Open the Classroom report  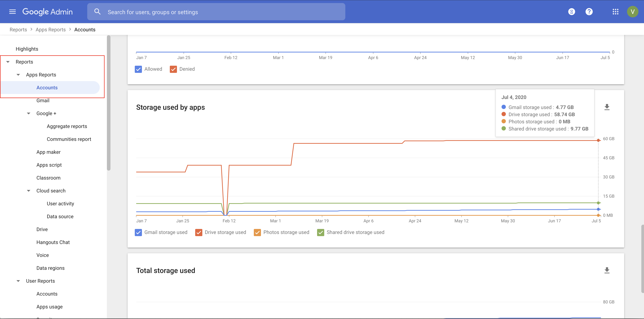click(x=48, y=178)
